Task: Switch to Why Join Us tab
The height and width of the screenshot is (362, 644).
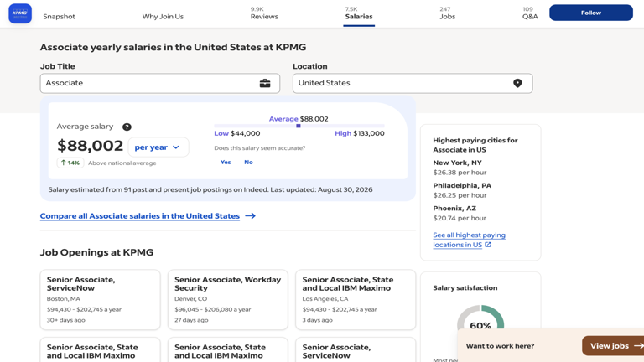Action: [163, 17]
